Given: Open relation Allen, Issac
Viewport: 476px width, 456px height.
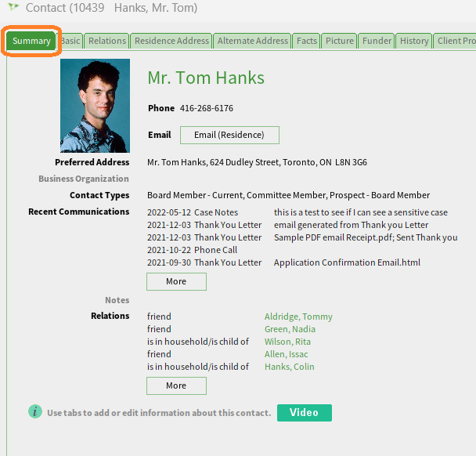Looking at the screenshot, I should (286, 354).
